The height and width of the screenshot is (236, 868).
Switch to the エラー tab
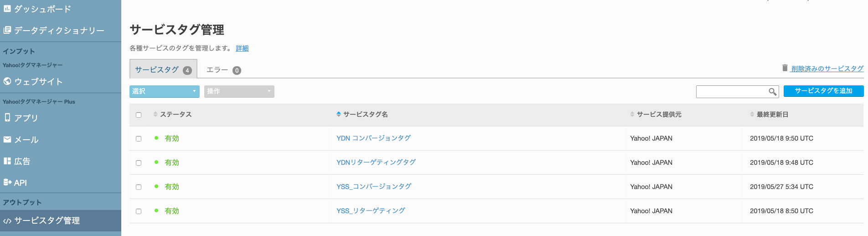[x=223, y=70]
